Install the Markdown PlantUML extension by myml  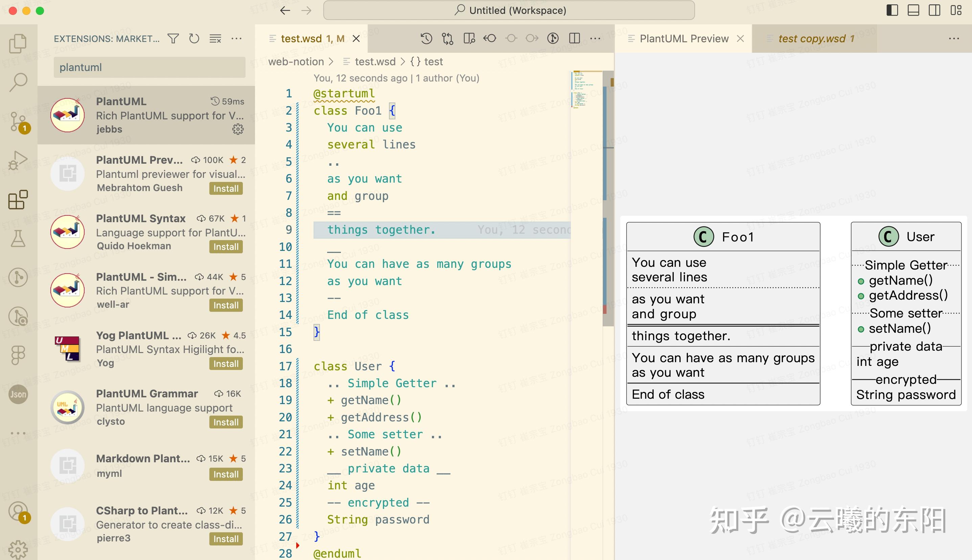point(226,474)
